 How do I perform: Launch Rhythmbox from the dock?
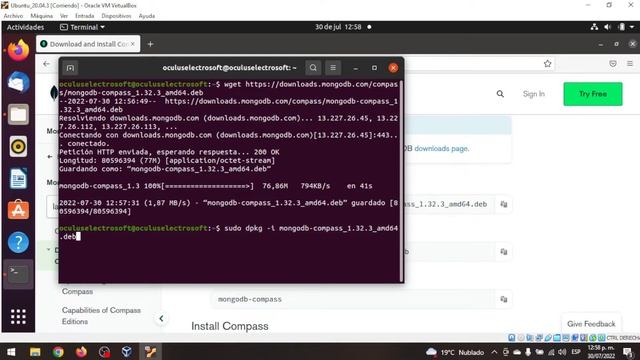(x=18, y=146)
